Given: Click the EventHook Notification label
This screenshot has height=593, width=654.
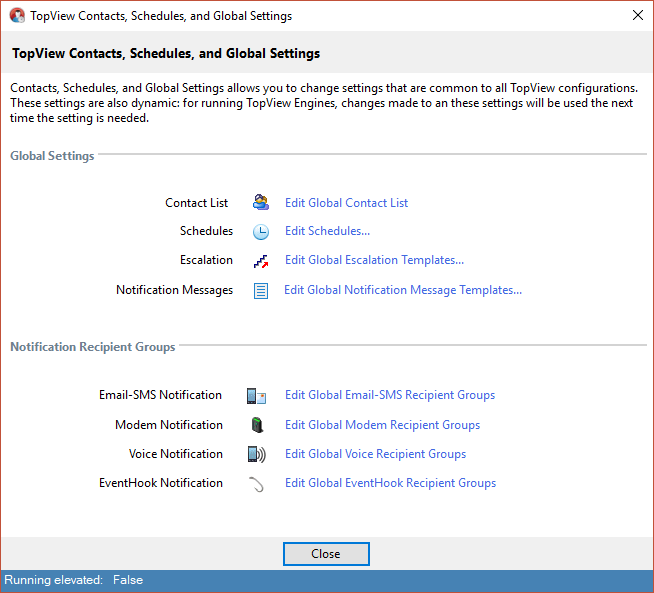Looking at the screenshot, I should 161,483.
